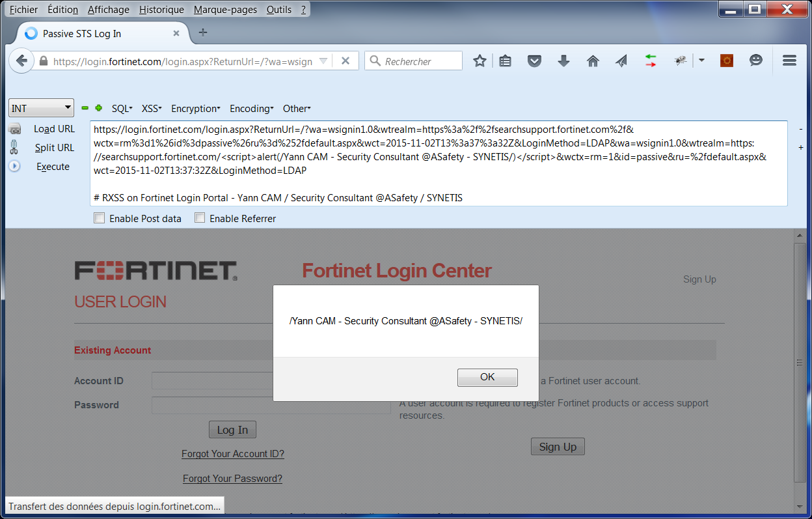The height and width of the screenshot is (519, 812).
Task: Open the Marque-pages menu
Action: (x=226, y=10)
